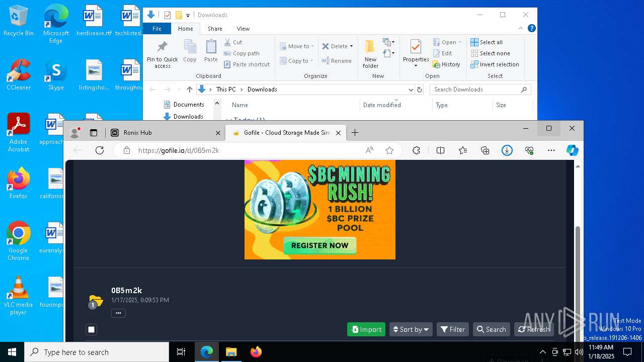This screenshot has height=362, width=644.
Task: Open the Move to dropdown
Action: [x=297, y=46]
